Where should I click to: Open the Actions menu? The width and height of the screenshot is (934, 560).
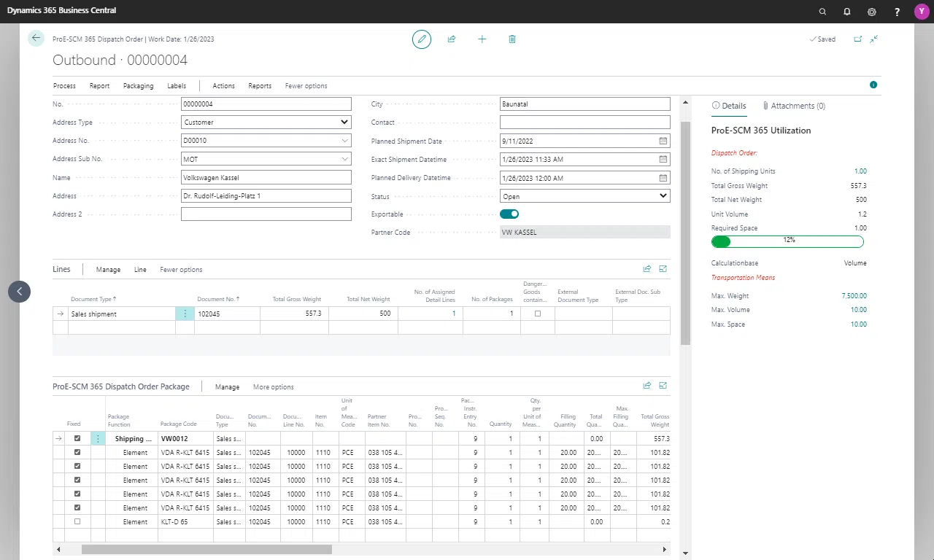pos(223,86)
